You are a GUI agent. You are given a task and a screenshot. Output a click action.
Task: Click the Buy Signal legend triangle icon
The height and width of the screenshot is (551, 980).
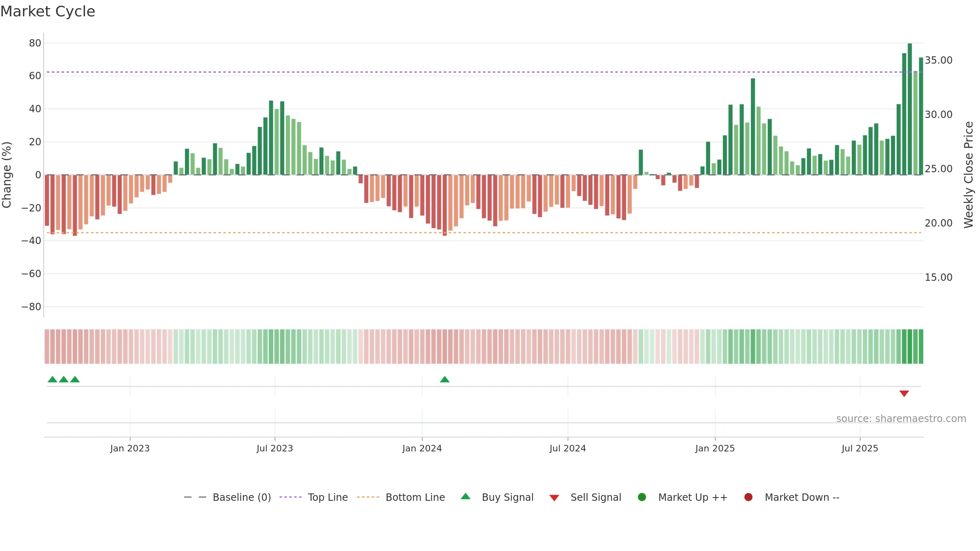tap(465, 497)
